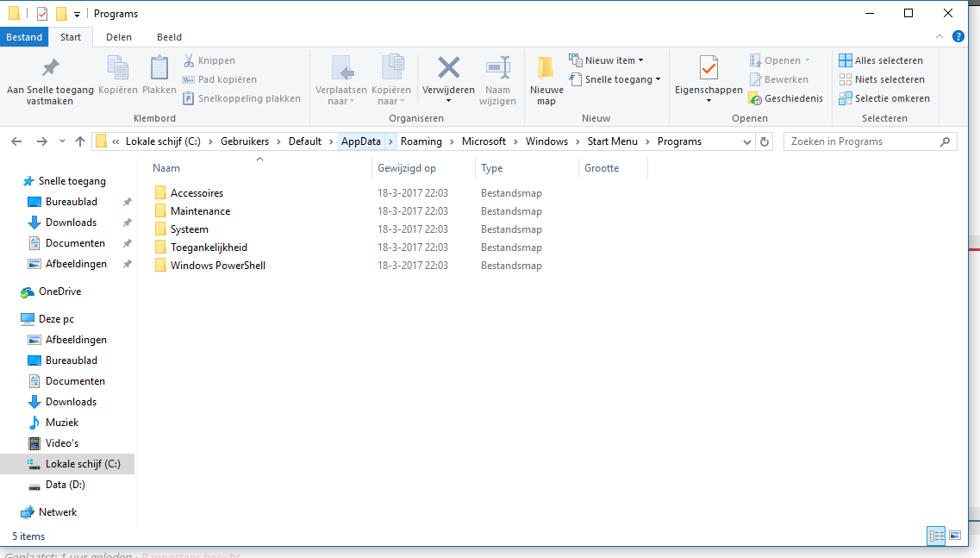Viewport: 980px width, 558px height.
Task: Select the Windows PowerShell folder
Action: (217, 266)
